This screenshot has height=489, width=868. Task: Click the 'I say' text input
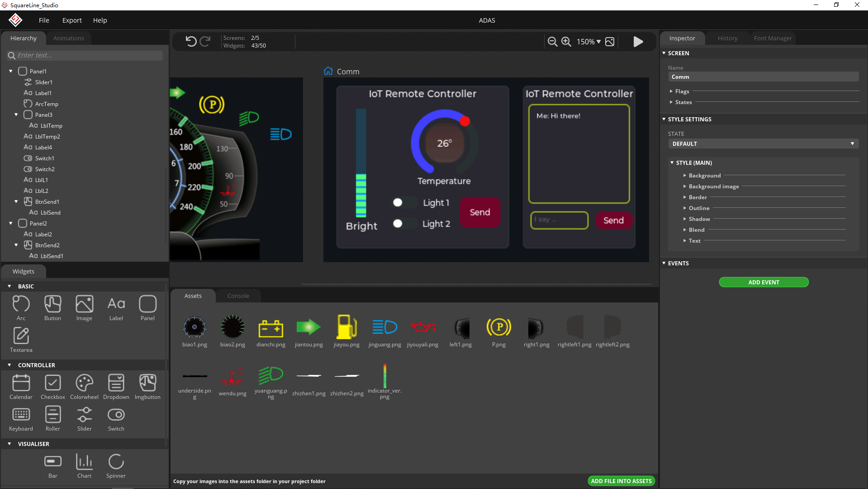[559, 220]
